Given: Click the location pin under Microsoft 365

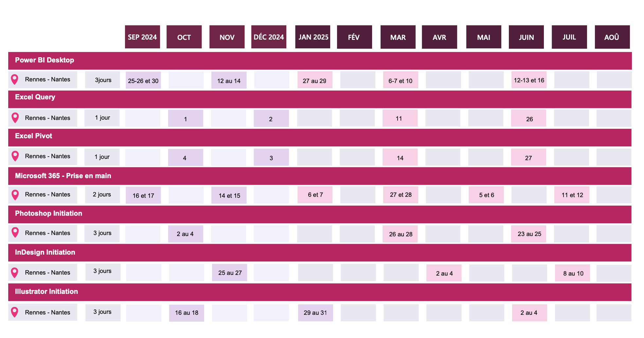Looking at the screenshot, I should click(15, 195).
